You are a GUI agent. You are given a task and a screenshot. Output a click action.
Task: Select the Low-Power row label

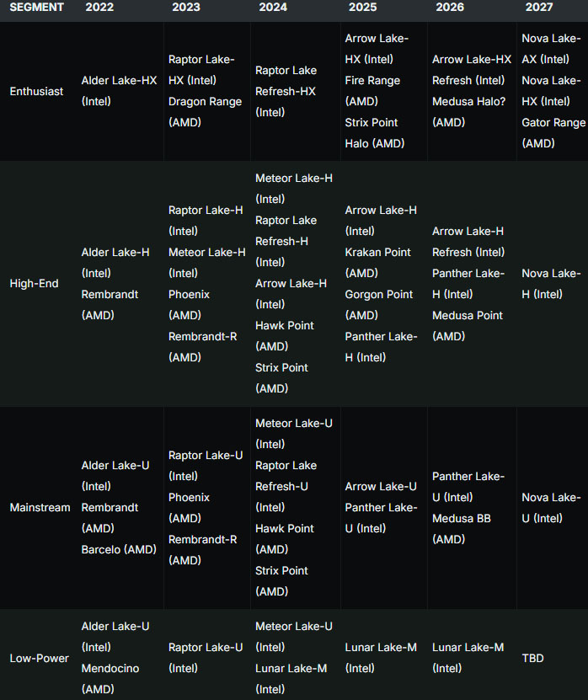(40, 659)
